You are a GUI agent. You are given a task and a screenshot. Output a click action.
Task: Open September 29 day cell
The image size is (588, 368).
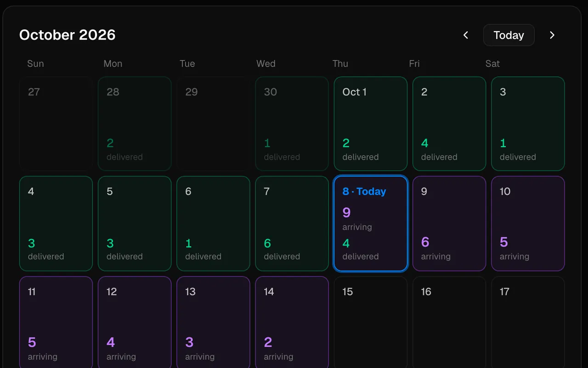click(213, 124)
